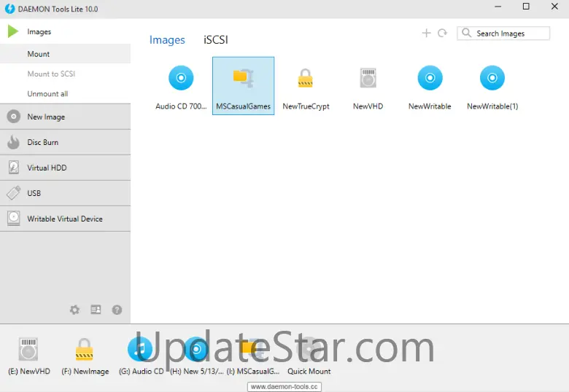Open settings gear icon in sidebar

pyautogui.click(x=74, y=310)
